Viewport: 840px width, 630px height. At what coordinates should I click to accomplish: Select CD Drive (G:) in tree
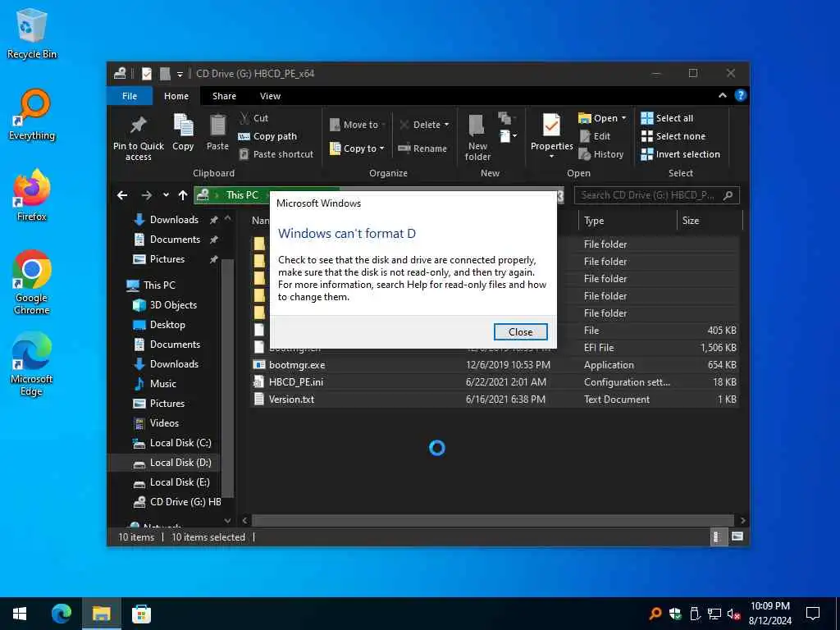tap(185, 502)
